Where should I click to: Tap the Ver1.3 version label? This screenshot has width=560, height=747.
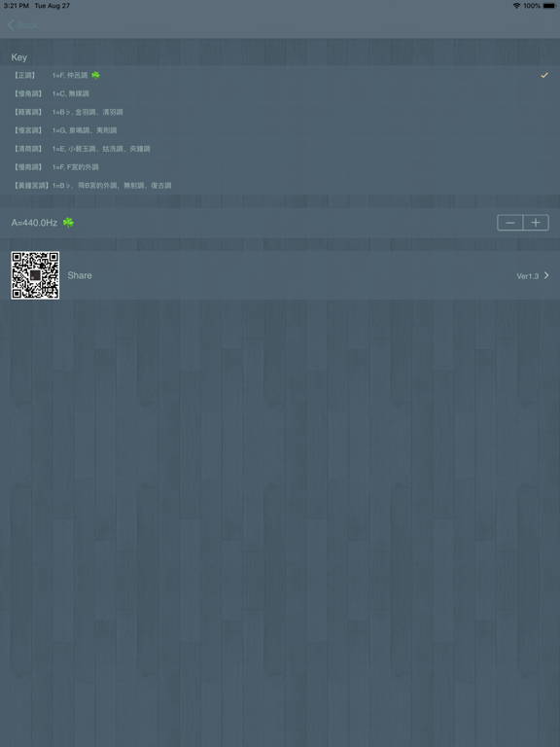click(x=528, y=276)
